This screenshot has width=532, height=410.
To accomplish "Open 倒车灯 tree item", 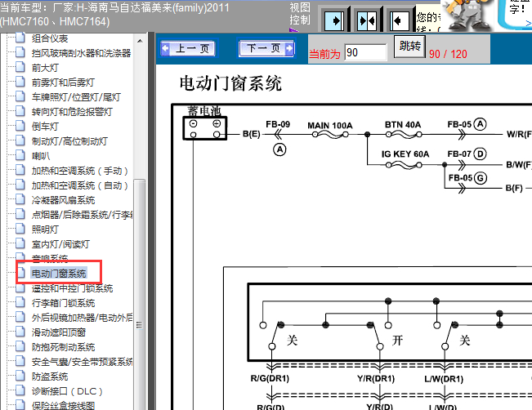I will pyautogui.click(x=45, y=127).
